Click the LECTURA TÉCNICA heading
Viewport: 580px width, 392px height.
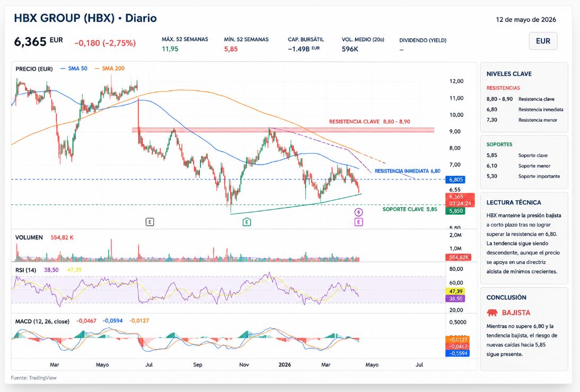514,202
